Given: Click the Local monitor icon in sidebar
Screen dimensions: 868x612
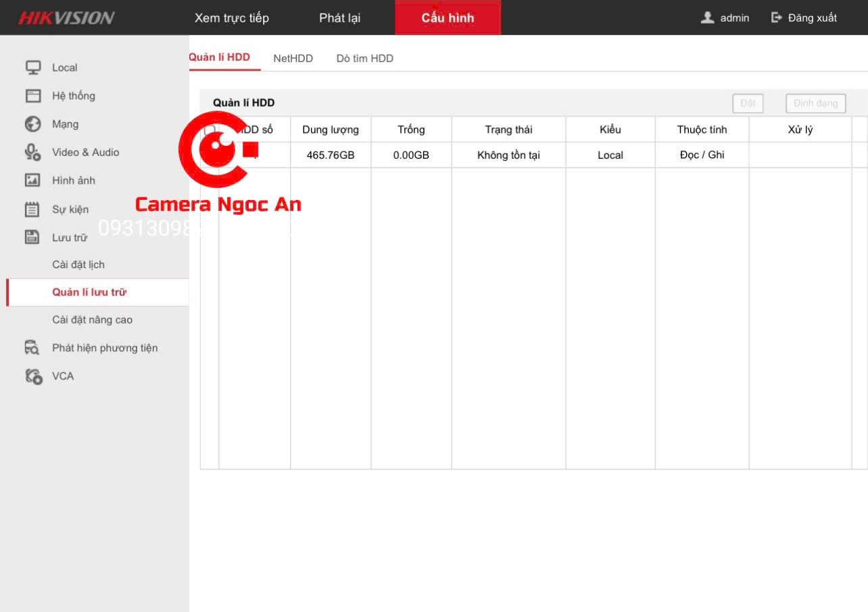Looking at the screenshot, I should coord(33,68).
